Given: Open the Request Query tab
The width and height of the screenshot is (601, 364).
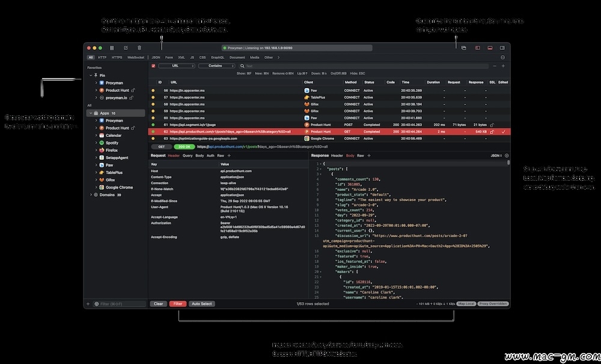Looking at the screenshot, I should coord(188,156).
